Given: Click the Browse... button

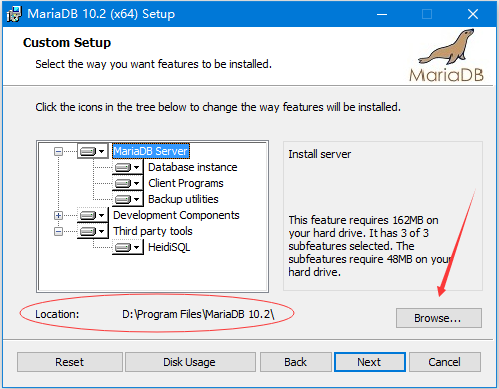Looking at the screenshot, I should pos(439,318).
